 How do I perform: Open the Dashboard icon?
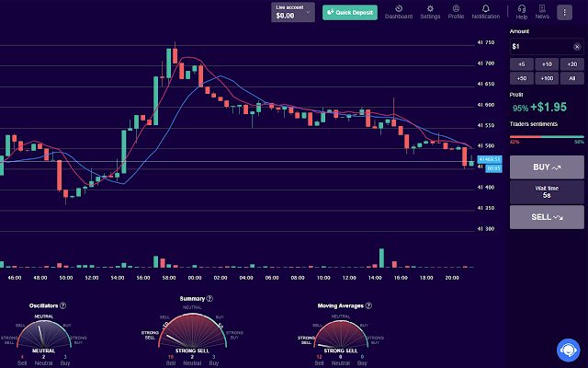point(399,8)
